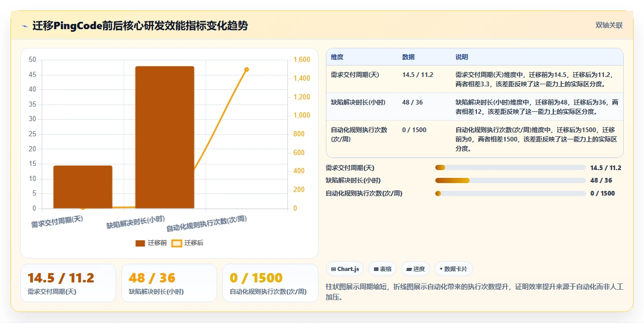Click the description mentioning 两者相差1500
This screenshot has height=323, width=644.
tap(536, 139)
